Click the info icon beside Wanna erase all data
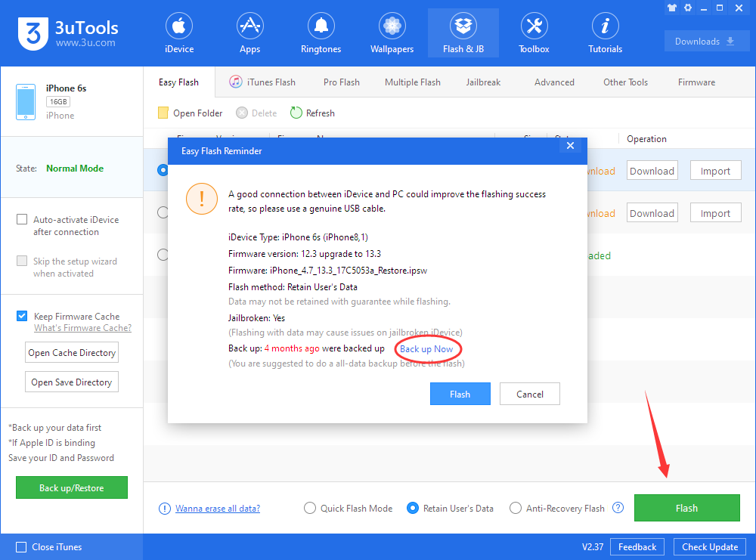756x560 pixels. click(164, 509)
